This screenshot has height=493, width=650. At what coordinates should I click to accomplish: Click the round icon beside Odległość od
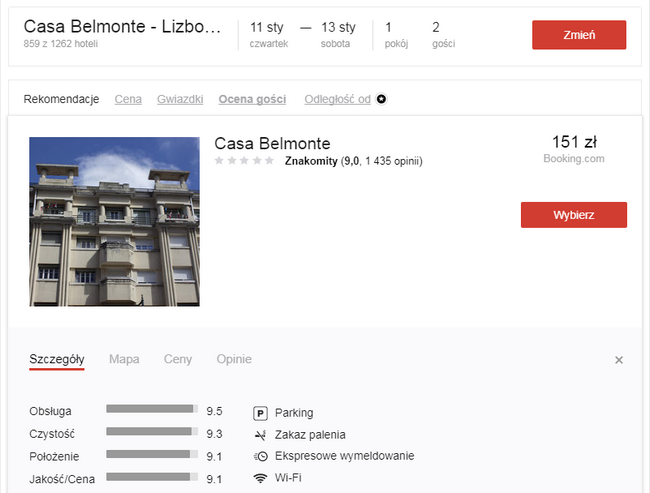(381, 99)
